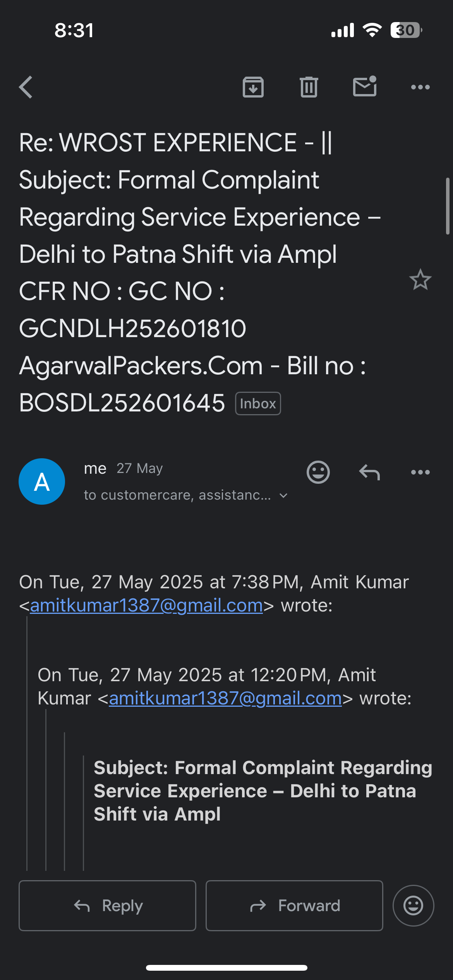The height and width of the screenshot is (980, 453).
Task: Mark the email as unread
Action: click(x=365, y=86)
